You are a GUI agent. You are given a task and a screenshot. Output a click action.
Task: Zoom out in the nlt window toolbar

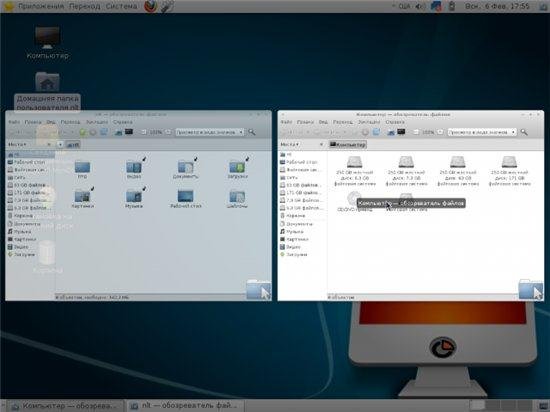[144, 132]
